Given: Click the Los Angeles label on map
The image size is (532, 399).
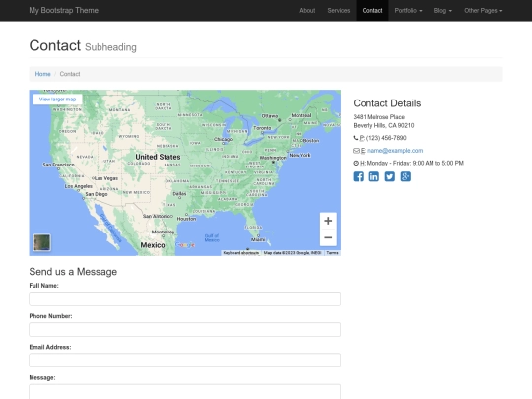Looking at the screenshot, I should click(x=79, y=186).
